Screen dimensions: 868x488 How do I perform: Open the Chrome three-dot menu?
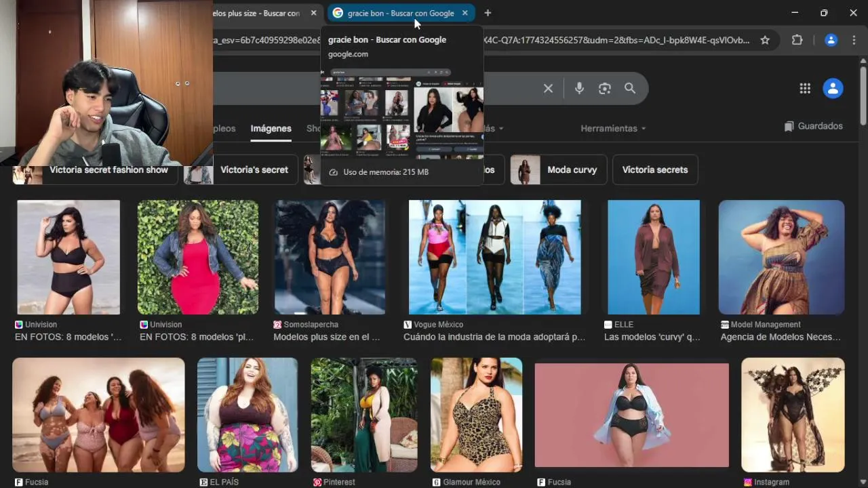click(854, 40)
